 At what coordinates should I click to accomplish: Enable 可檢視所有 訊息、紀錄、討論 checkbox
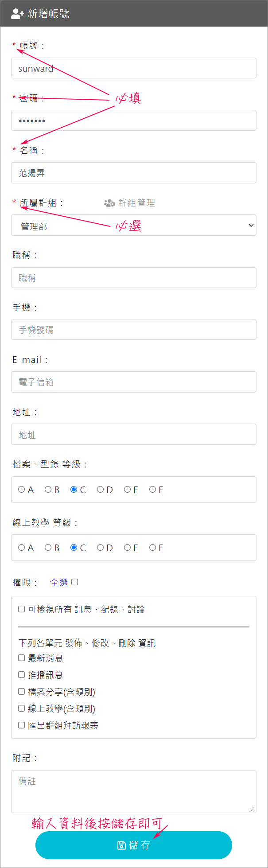click(21, 609)
